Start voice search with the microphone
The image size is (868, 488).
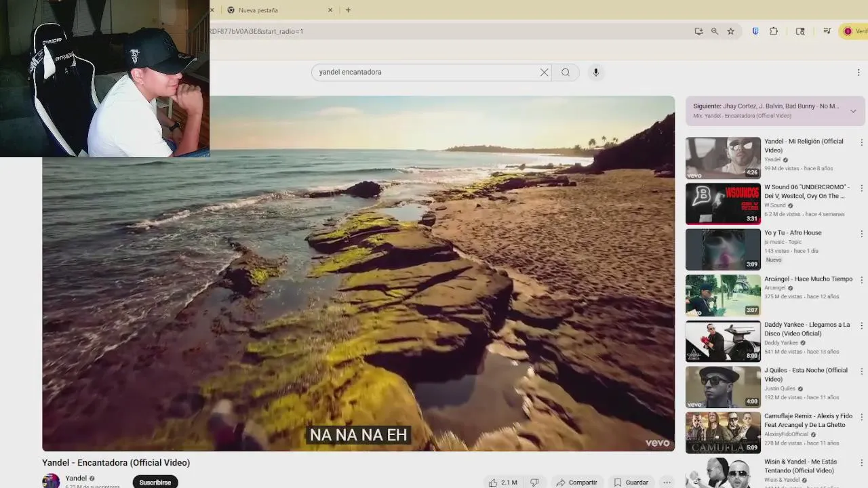pos(596,72)
